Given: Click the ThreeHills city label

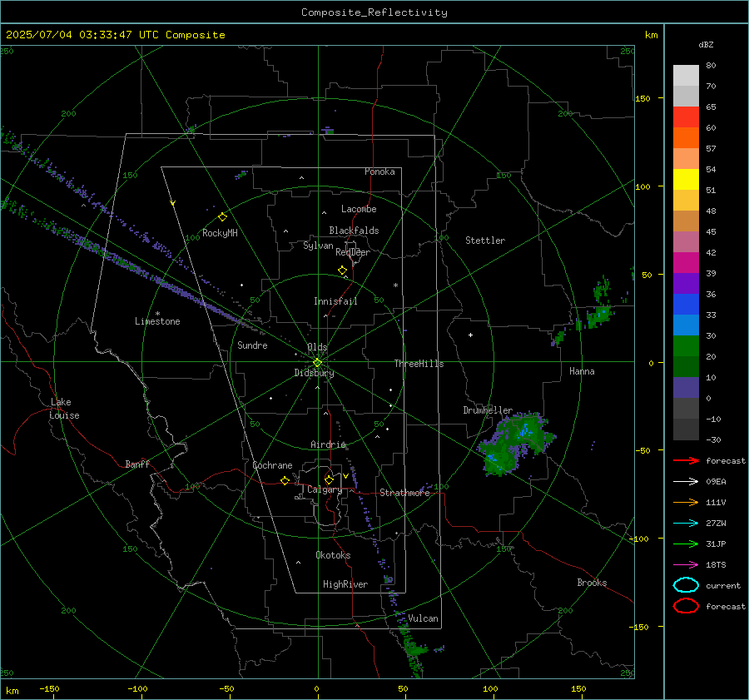Looking at the screenshot, I should pos(419,364).
